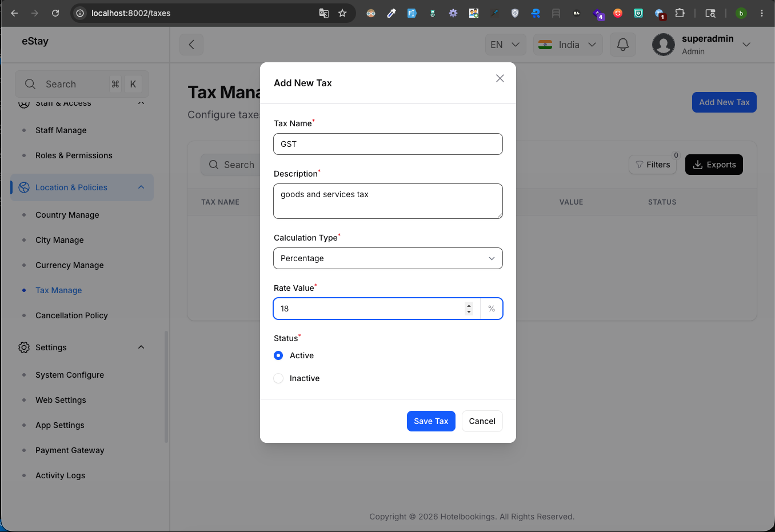Open Payment Gateway in the sidebar

[70, 450]
